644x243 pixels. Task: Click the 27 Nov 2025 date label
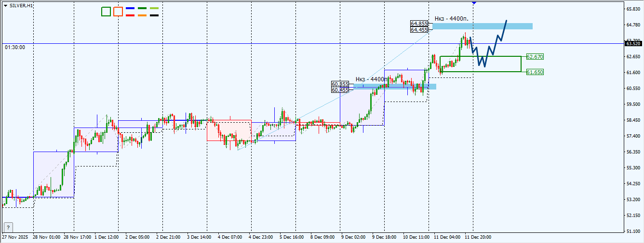tap(16, 237)
